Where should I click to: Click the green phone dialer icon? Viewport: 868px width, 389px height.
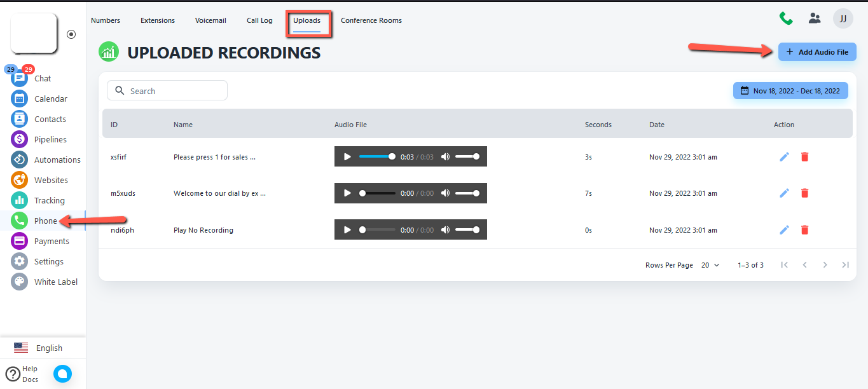click(786, 18)
